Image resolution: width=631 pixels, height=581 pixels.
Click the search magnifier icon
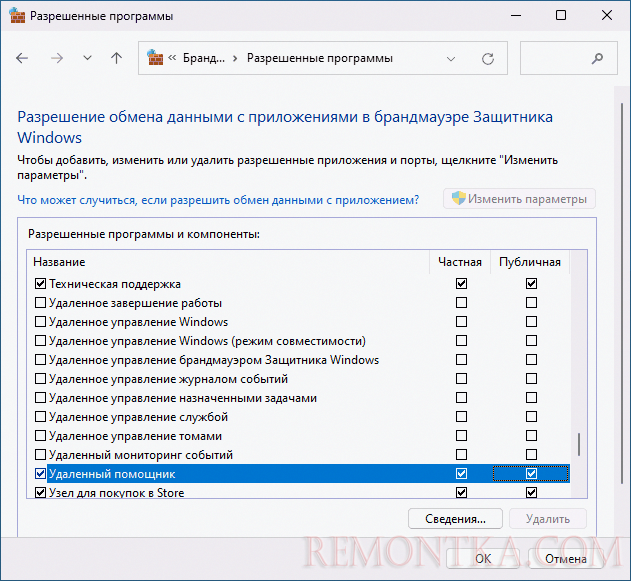(598, 58)
